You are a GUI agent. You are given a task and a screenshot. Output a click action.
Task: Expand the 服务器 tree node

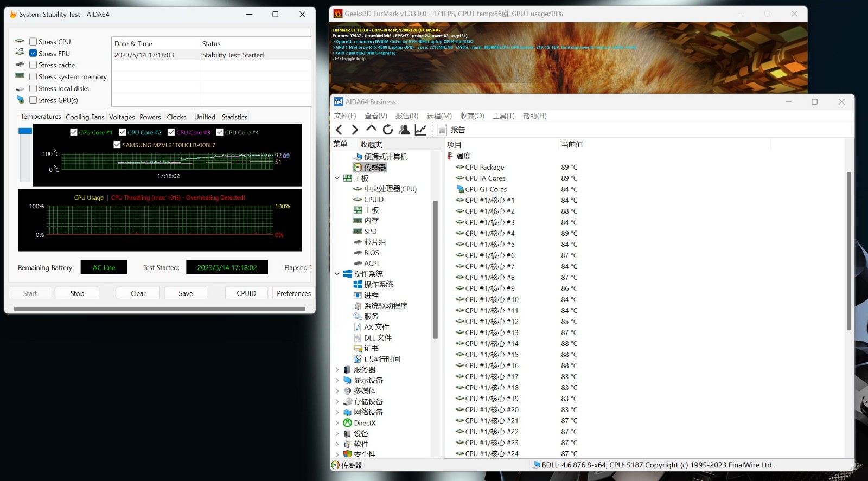(337, 370)
